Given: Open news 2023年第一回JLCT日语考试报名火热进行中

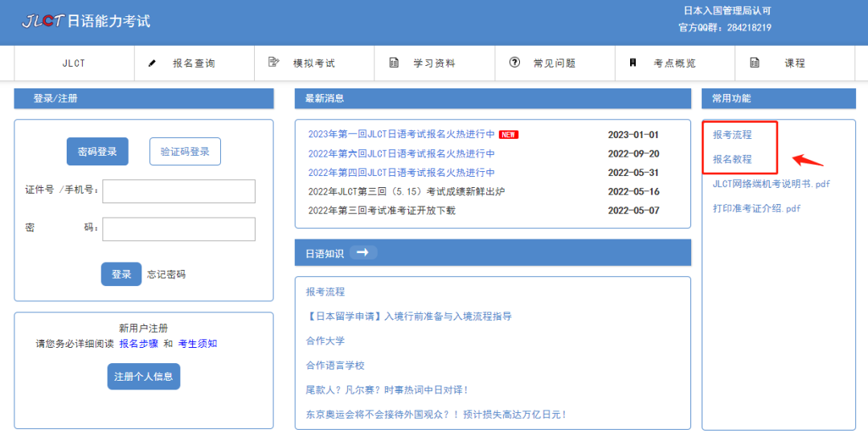Looking at the screenshot, I should (x=401, y=134).
